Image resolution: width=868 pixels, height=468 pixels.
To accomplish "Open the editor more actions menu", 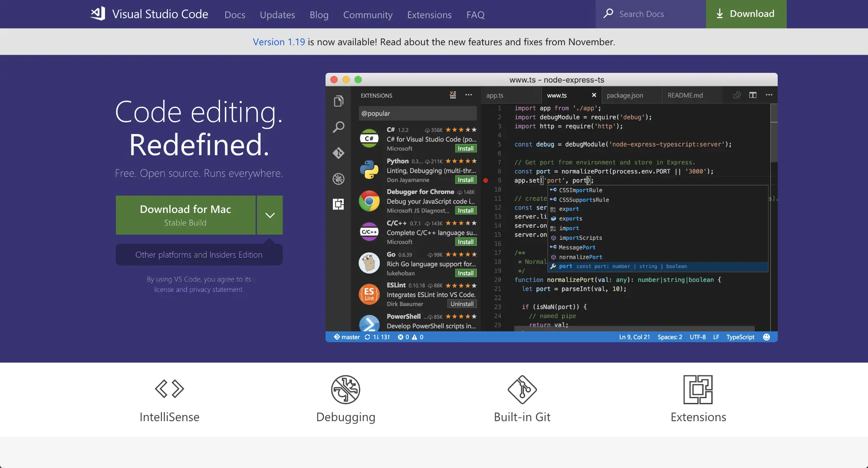I will [770, 95].
